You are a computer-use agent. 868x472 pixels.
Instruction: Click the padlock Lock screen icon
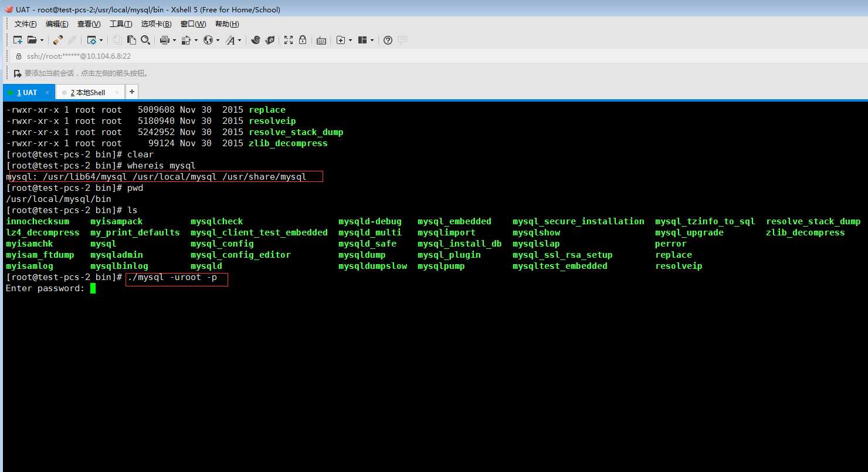coord(303,40)
